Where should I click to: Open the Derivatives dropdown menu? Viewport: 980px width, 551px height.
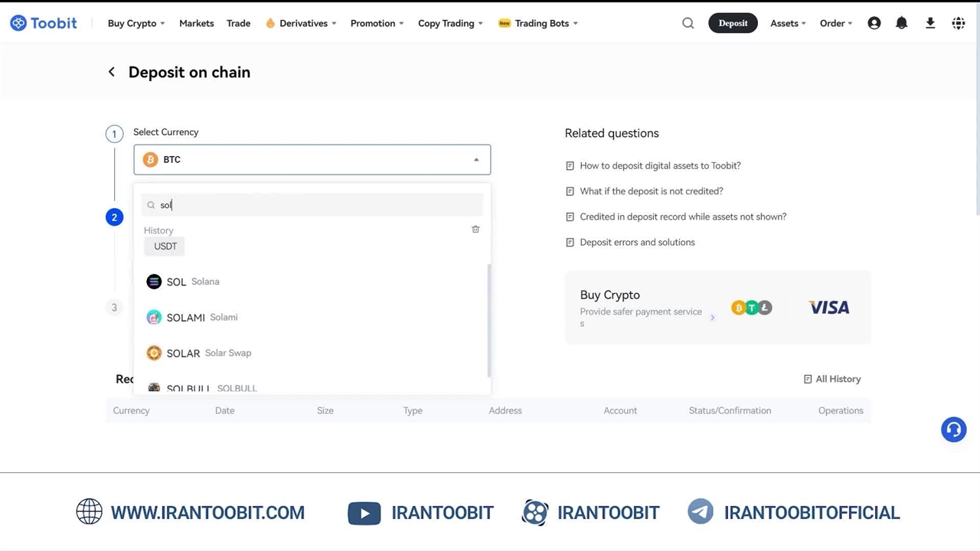[301, 23]
